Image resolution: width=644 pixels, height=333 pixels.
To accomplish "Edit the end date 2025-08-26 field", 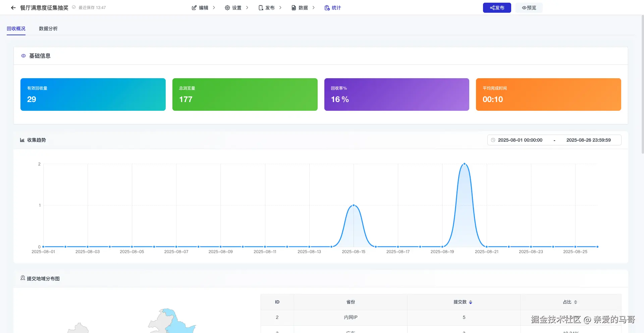I will pos(588,140).
